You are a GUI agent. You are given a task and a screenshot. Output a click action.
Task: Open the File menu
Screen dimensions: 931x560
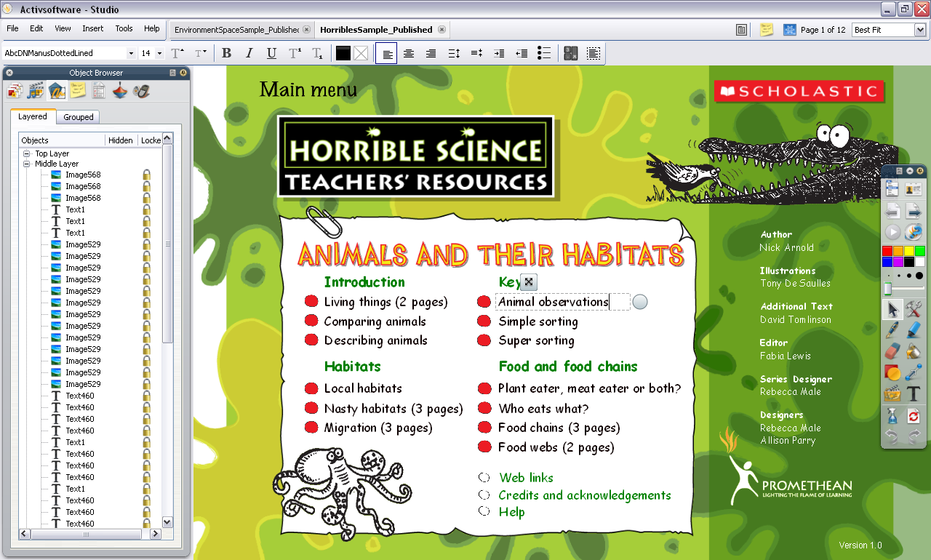(x=12, y=28)
